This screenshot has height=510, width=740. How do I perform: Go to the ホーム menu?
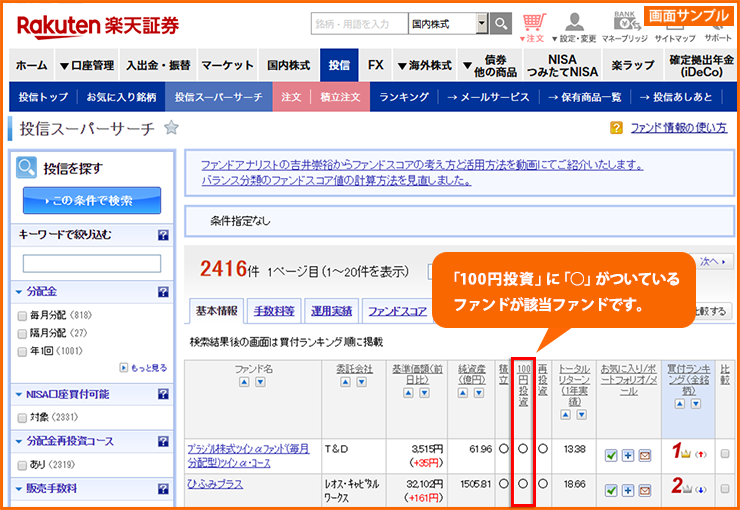pyautogui.click(x=32, y=65)
